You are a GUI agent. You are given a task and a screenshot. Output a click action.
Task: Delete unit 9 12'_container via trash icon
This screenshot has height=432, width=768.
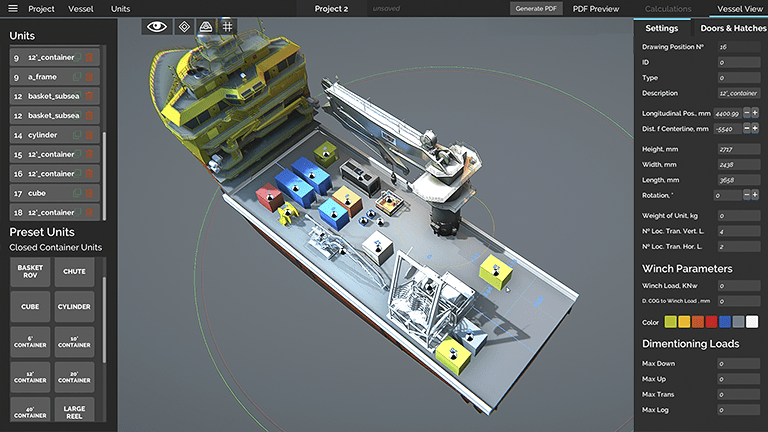pos(89,57)
